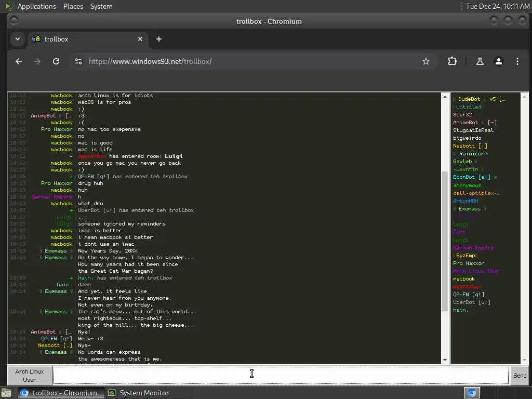This screenshot has height=399, width=532.
Task: Select ByzEmp in the user list
Action: [x=465, y=256]
